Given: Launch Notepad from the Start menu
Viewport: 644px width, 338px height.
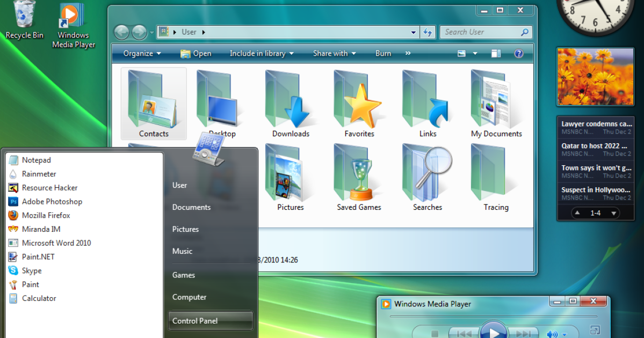Looking at the screenshot, I should (x=36, y=160).
